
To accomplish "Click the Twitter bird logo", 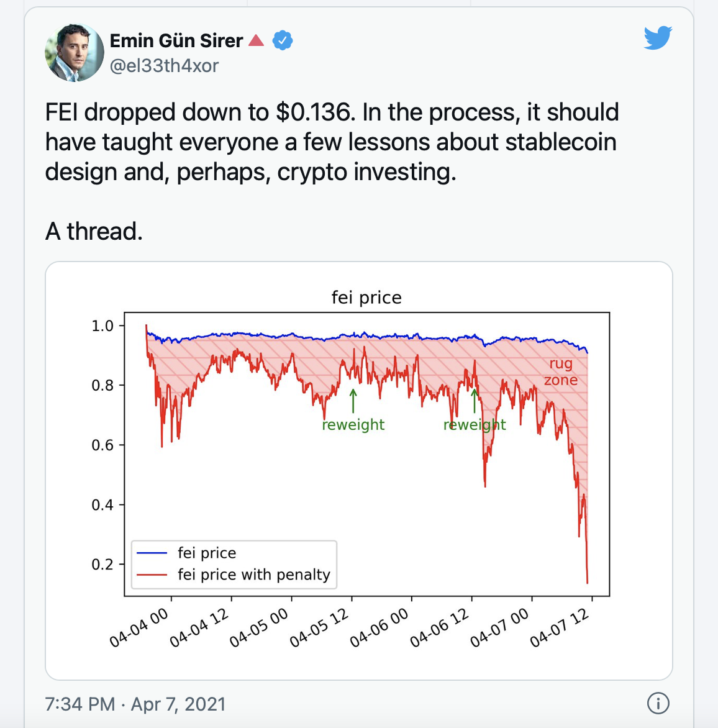I will coord(658,38).
